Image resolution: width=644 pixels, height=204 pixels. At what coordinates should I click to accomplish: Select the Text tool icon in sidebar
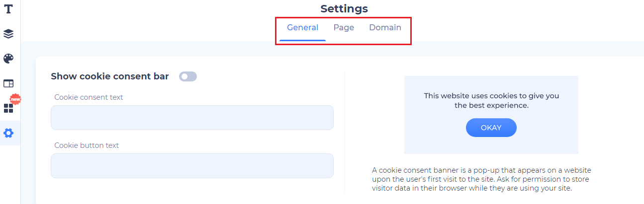(8, 9)
